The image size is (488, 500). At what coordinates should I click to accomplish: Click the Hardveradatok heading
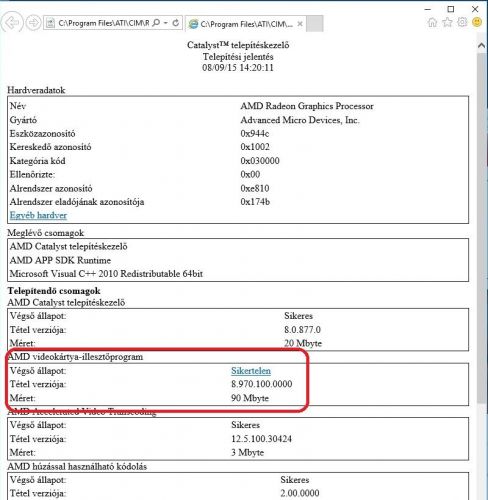(x=36, y=90)
